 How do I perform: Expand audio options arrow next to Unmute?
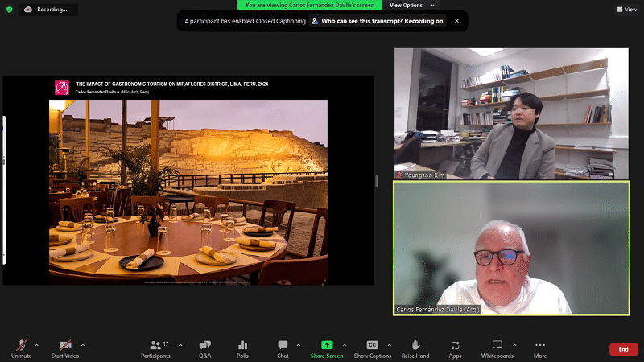click(36, 344)
